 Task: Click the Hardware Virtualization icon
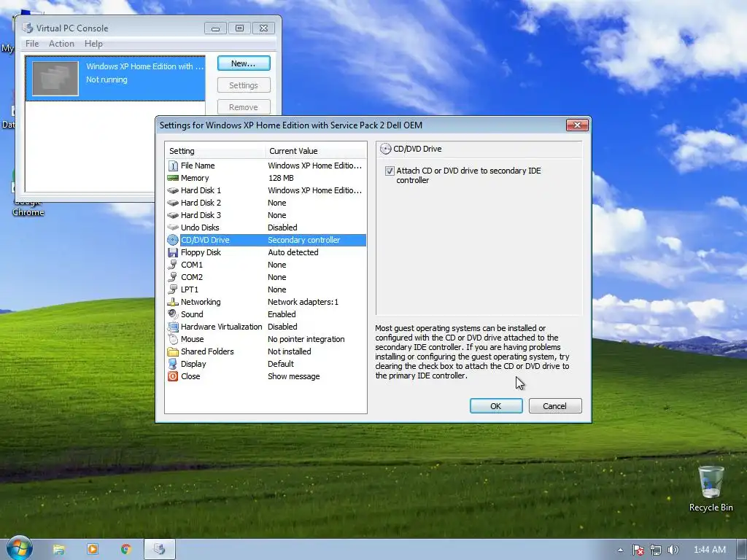pos(173,327)
